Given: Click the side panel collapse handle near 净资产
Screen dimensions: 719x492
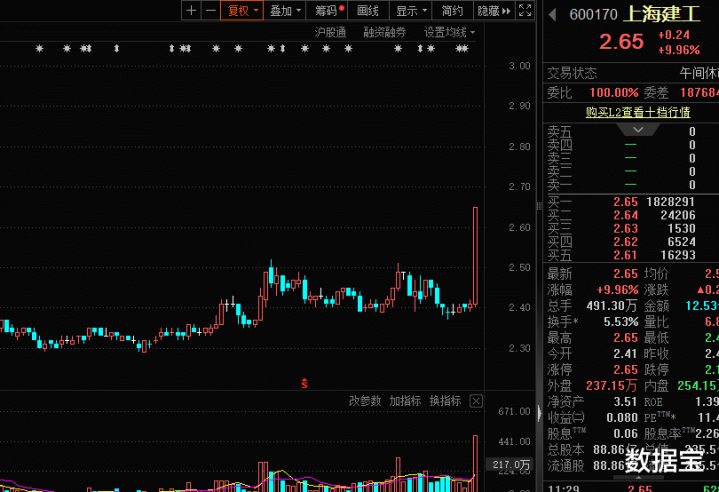Looking at the screenshot, I should (x=539, y=413).
